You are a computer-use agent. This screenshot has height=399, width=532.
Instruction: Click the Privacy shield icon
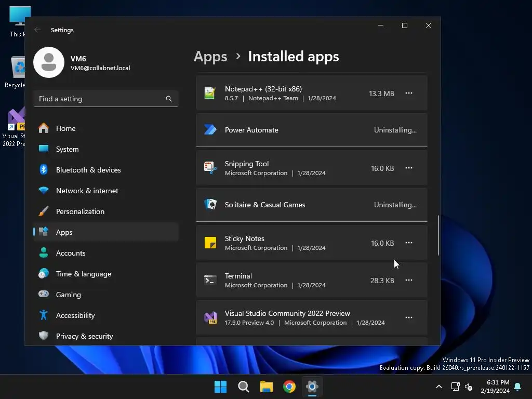[44, 336]
